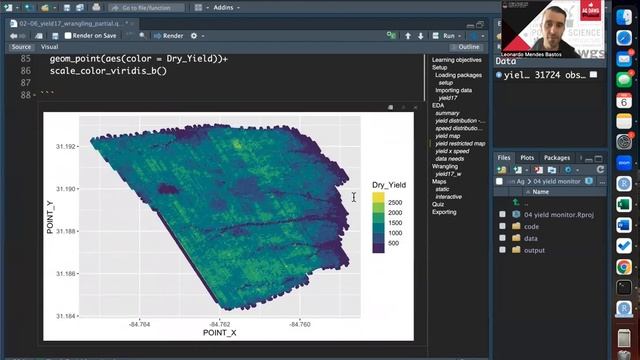Click the Show in New Window icon
This screenshot has width=640, height=360.
tap(39, 36)
